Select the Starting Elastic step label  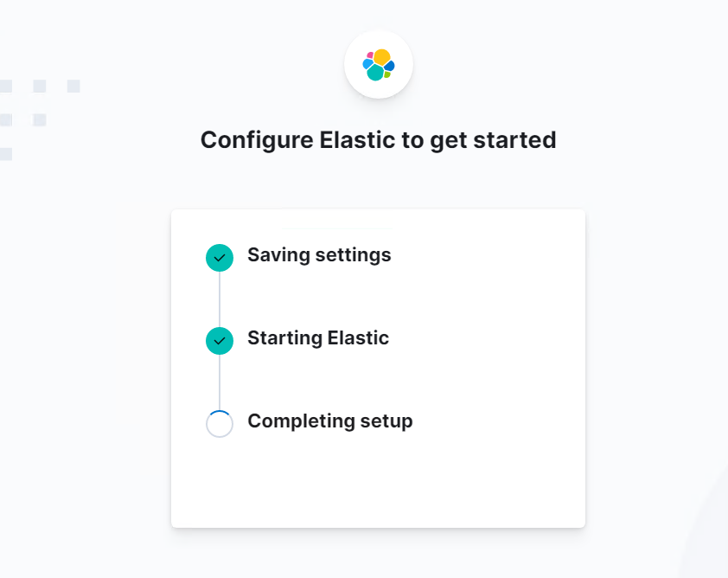point(318,338)
